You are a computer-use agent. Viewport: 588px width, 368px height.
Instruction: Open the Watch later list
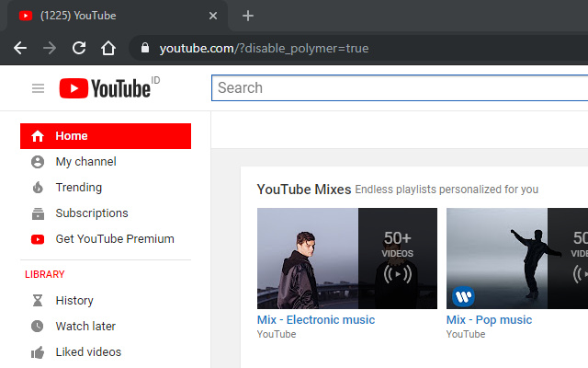pos(85,327)
